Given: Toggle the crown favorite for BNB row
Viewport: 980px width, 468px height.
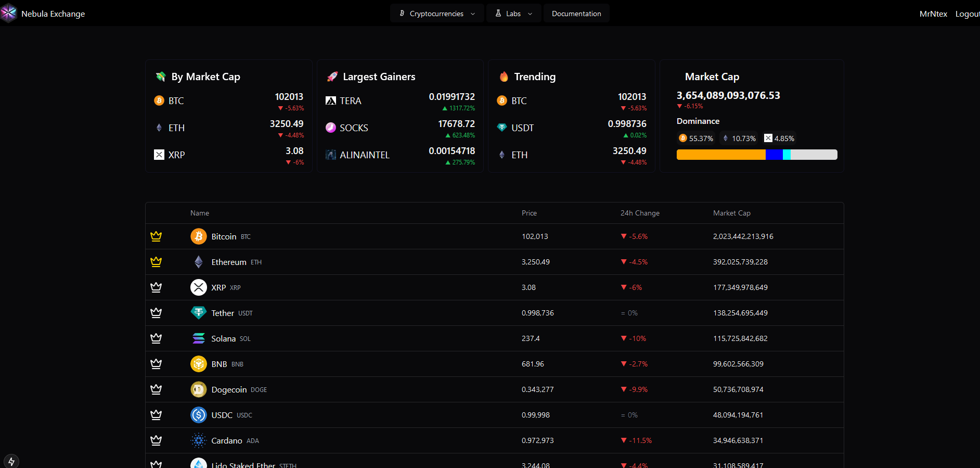Looking at the screenshot, I should [x=156, y=364].
